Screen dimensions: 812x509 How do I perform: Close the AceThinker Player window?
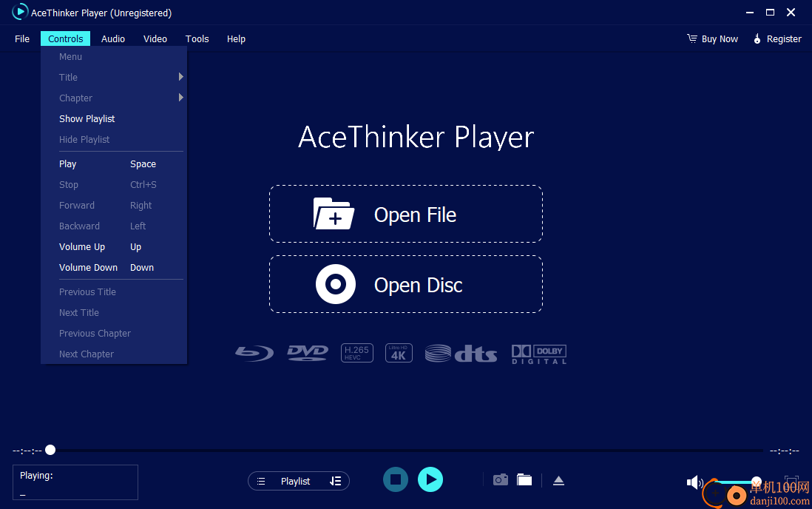(791, 13)
